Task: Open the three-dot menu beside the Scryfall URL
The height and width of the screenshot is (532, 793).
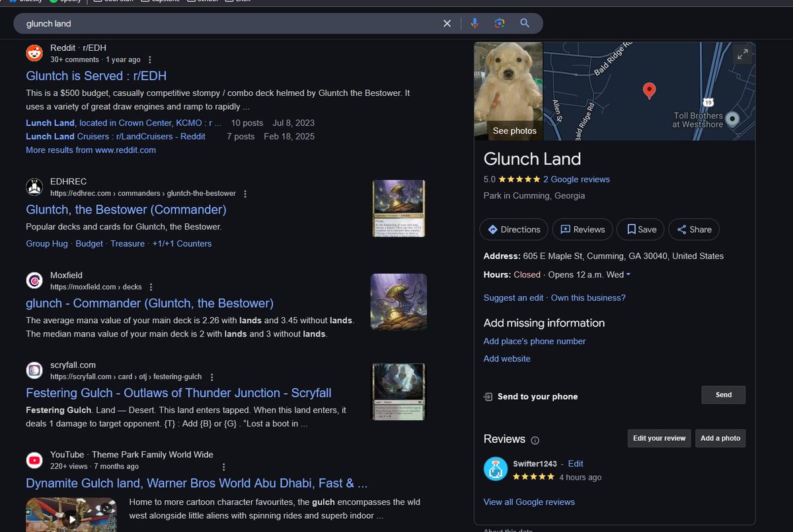Action: tap(211, 377)
